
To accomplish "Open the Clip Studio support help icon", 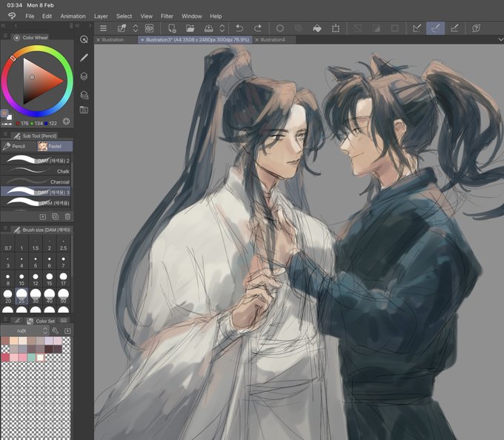I will point(477,28).
